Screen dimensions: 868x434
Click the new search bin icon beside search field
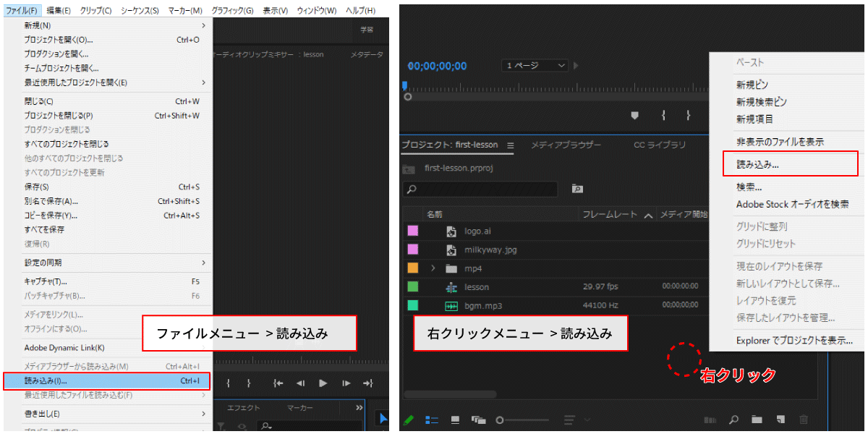click(577, 189)
